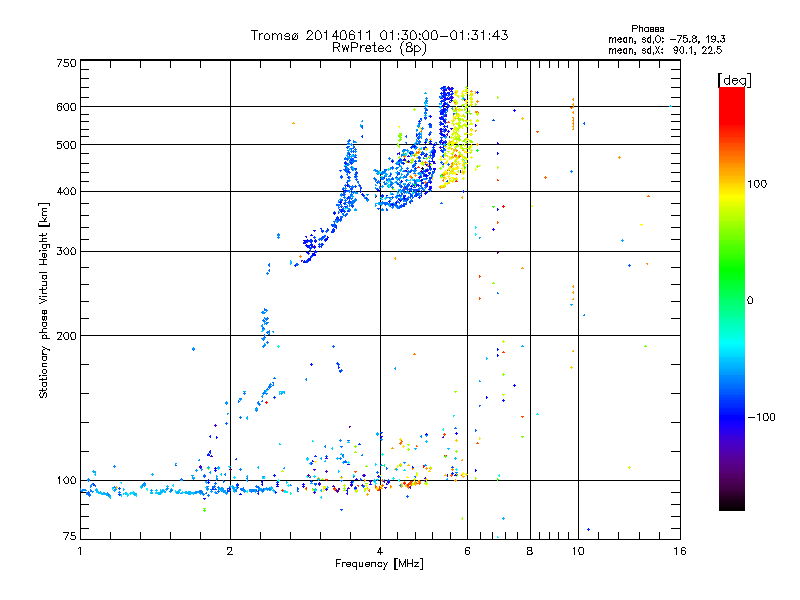Click the 'Stationary phase Virtual Height [km]' axis label
This screenshot has height=600, width=800.
tap(43, 300)
